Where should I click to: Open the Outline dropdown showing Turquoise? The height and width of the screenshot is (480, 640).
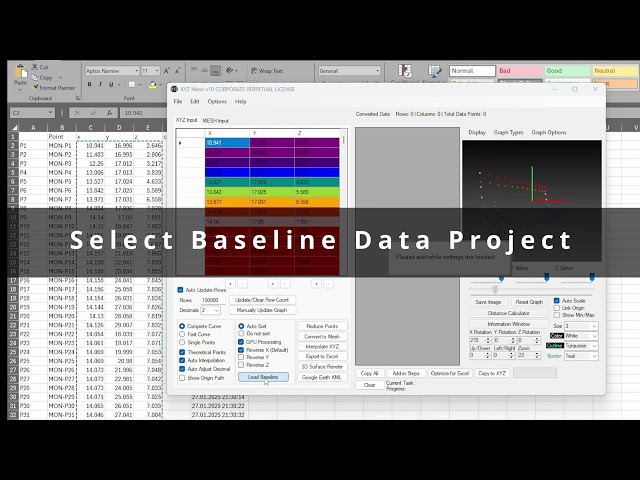(581, 346)
